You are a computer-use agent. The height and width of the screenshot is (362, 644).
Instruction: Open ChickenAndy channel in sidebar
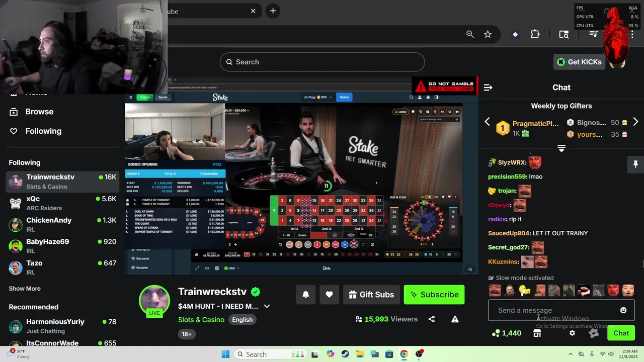point(63,225)
